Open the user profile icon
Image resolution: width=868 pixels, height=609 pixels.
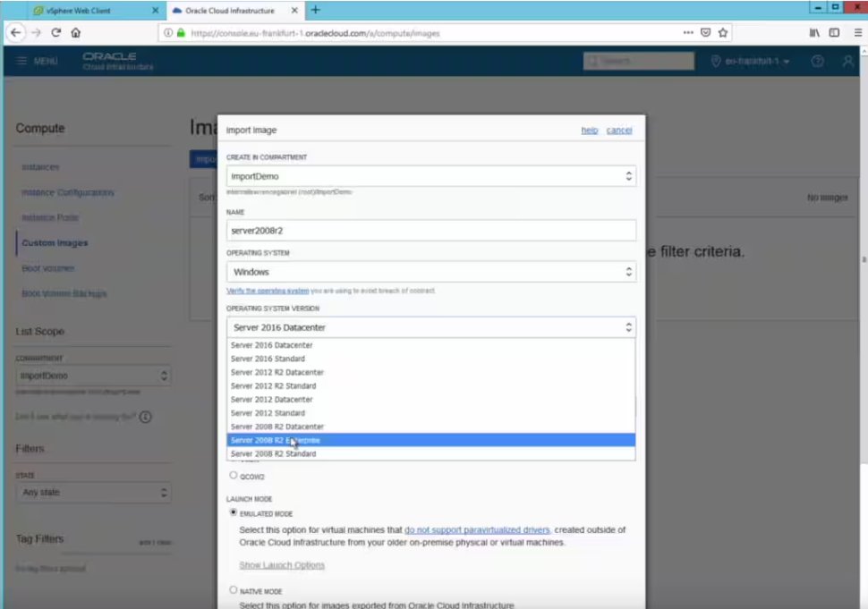pos(848,61)
